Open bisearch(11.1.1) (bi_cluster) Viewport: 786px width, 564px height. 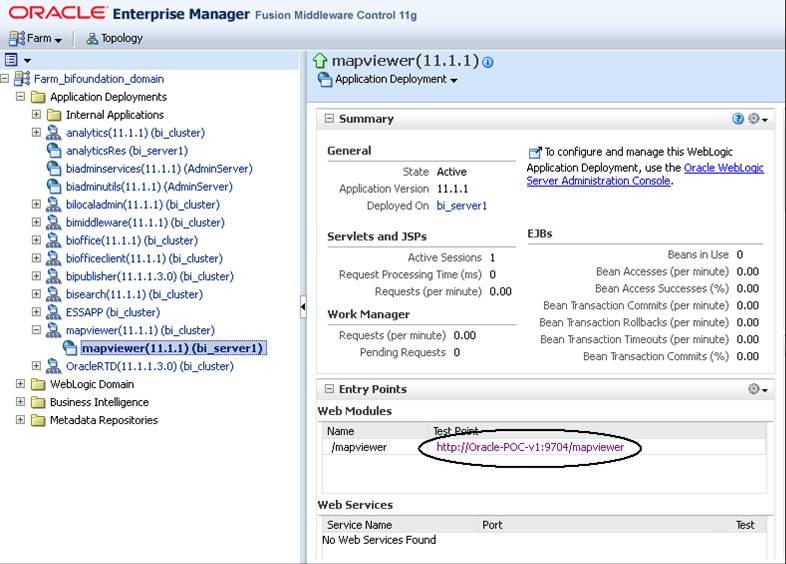(x=134, y=295)
